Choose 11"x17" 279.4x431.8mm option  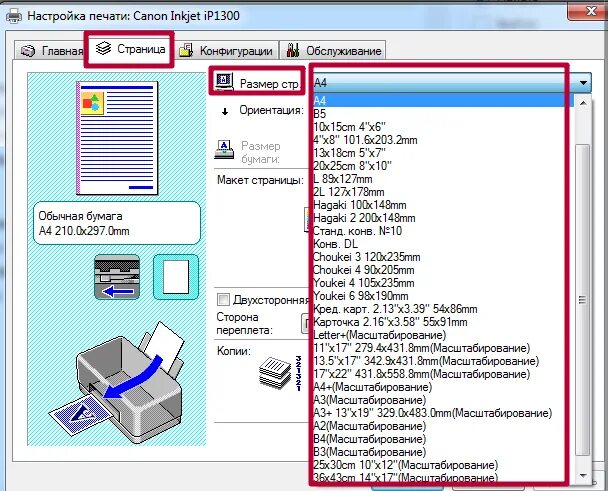point(443,348)
